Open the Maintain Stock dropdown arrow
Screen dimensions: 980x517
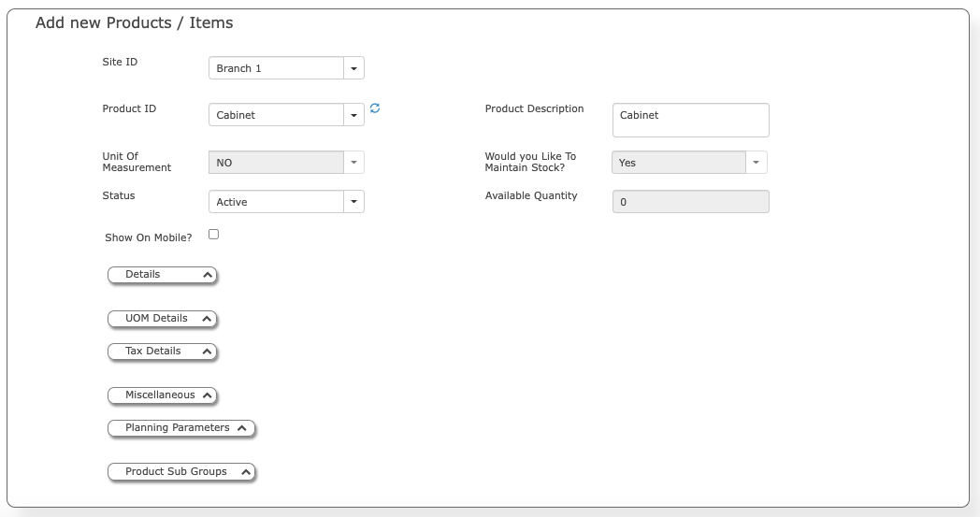[757, 163]
